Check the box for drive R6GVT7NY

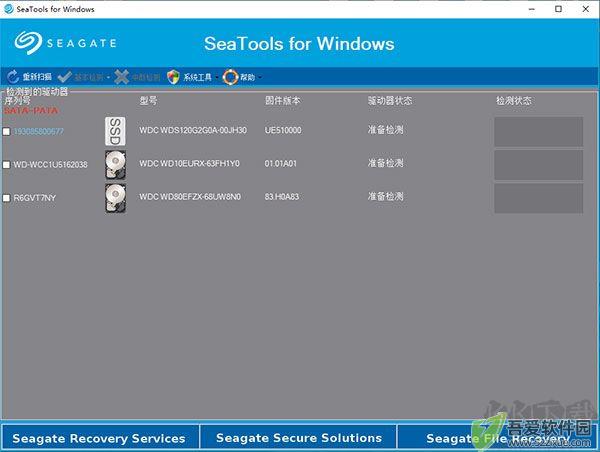(7, 198)
